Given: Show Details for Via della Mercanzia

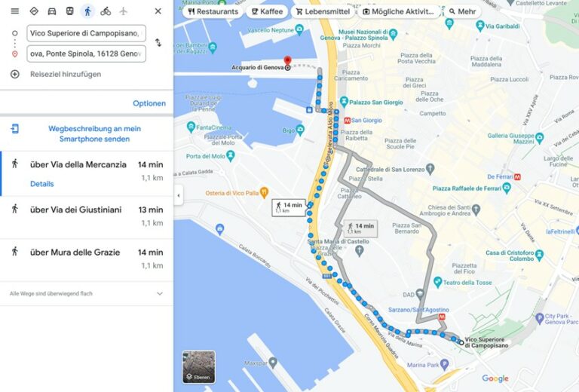Looking at the screenshot, I should (41, 184).
